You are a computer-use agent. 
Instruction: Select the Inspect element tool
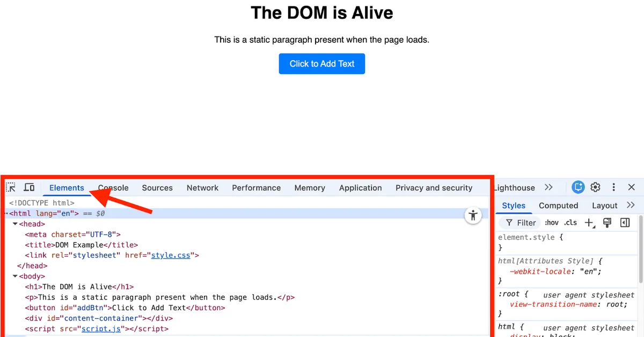10,187
